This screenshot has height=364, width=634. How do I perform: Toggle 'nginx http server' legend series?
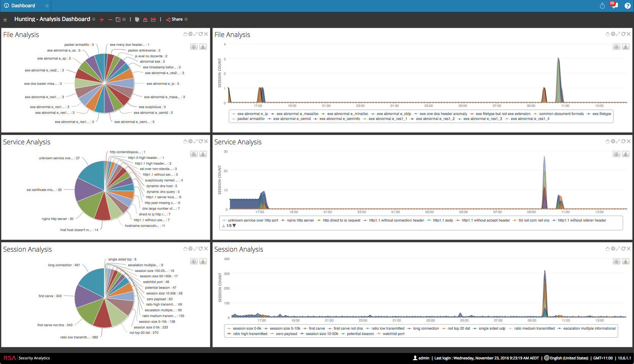click(x=300, y=220)
